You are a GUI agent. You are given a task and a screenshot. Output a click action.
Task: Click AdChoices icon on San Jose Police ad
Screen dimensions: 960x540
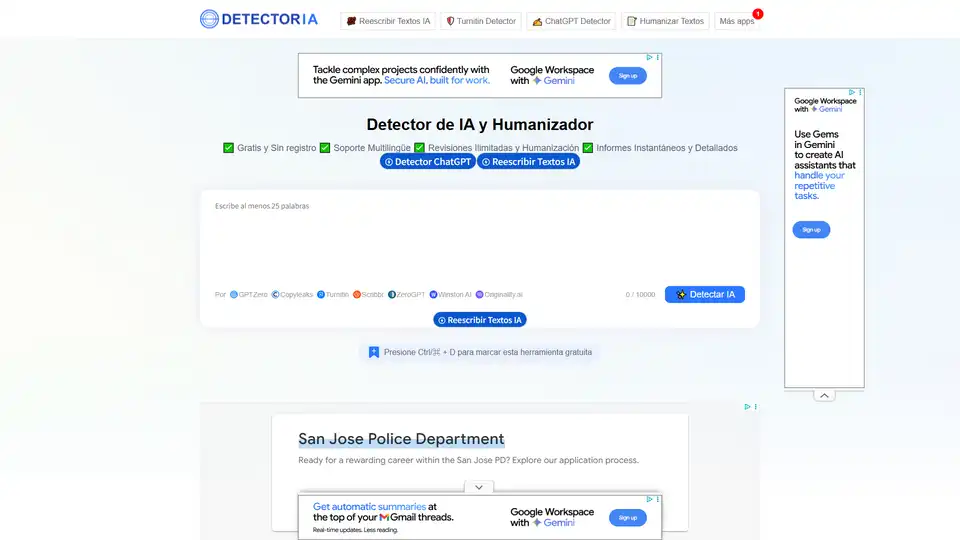coord(747,407)
